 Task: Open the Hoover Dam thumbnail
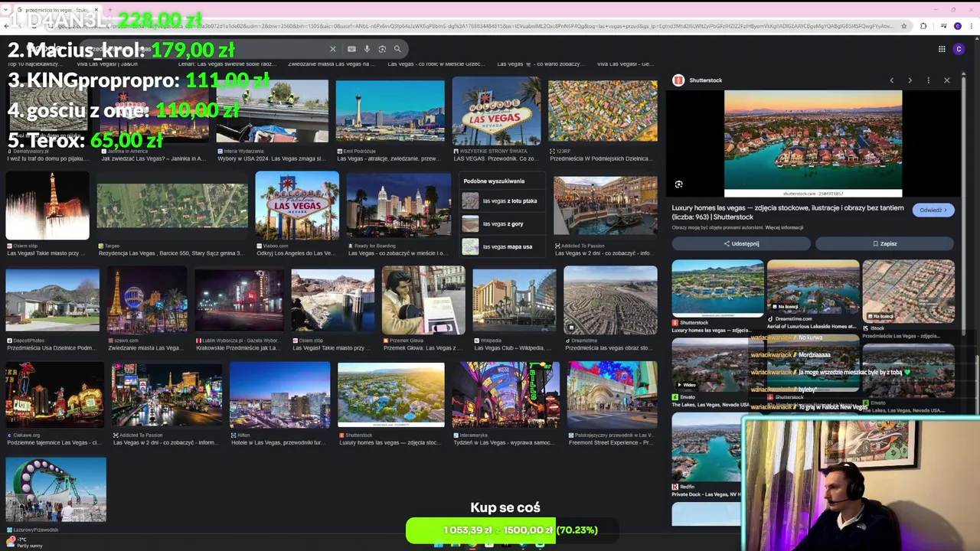point(332,301)
